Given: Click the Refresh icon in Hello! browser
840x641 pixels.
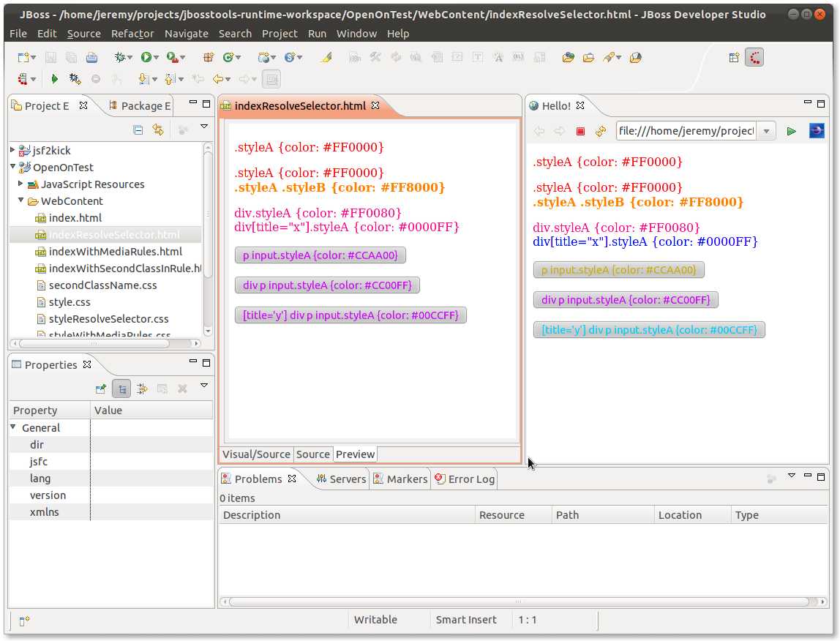Looking at the screenshot, I should [x=601, y=131].
